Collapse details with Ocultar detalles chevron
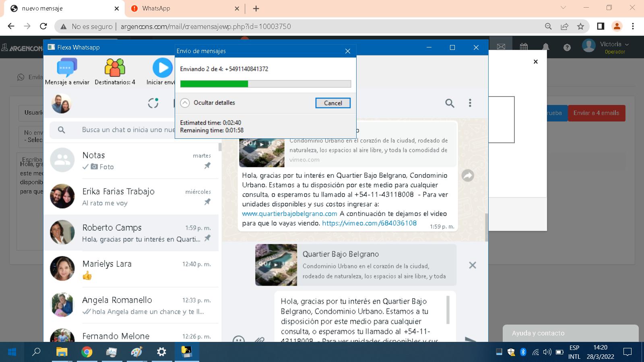Image resolution: width=644 pixels, height=362 pixels. point(185,103)
